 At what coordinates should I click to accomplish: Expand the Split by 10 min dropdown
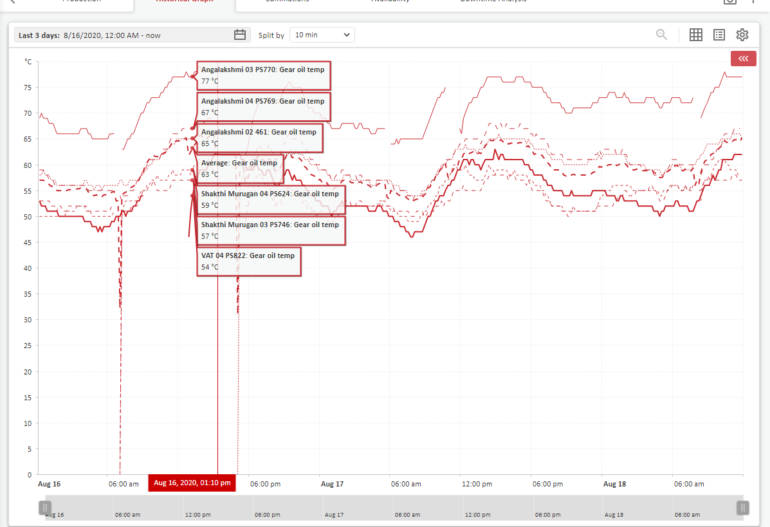[x=322, y=35]
